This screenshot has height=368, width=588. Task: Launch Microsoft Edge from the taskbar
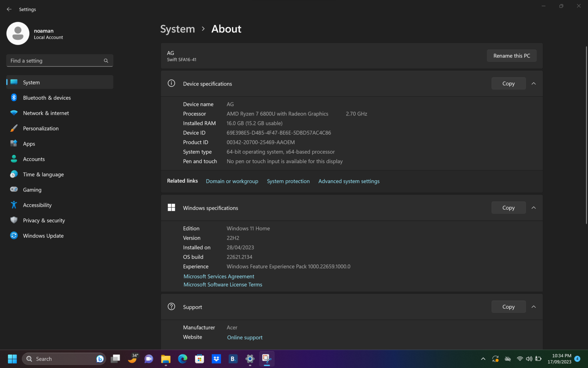(x=183, y=359)
